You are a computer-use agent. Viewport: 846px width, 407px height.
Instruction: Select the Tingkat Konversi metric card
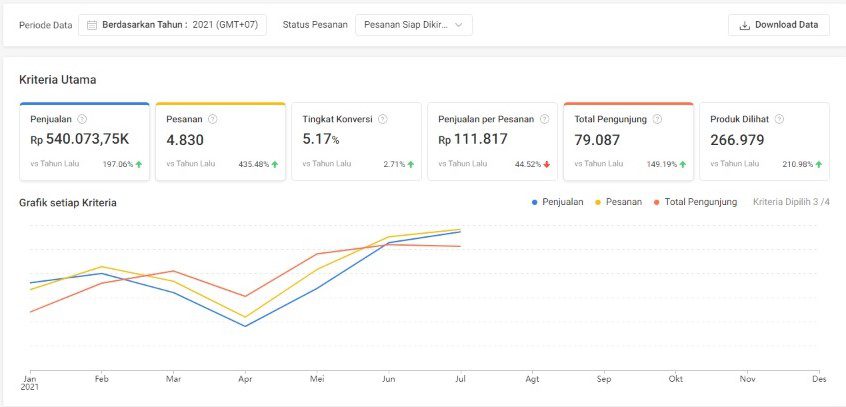(x=357, y=141)
